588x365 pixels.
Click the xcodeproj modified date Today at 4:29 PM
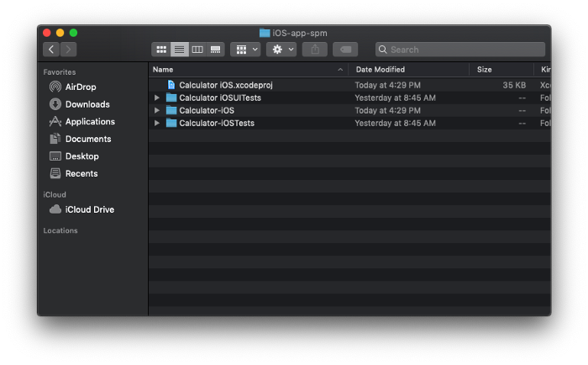coord(388,85)
